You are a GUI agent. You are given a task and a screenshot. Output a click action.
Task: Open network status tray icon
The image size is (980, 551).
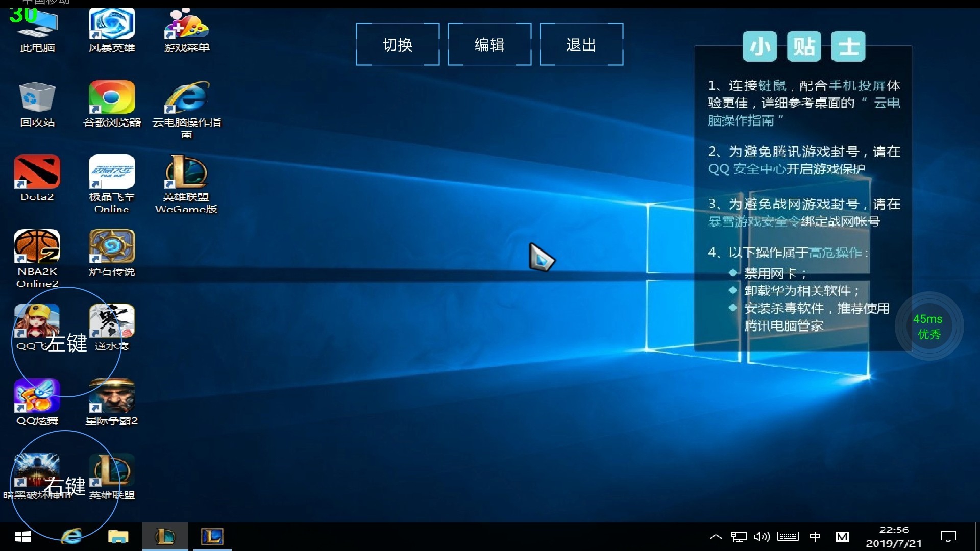coord(739,537)
